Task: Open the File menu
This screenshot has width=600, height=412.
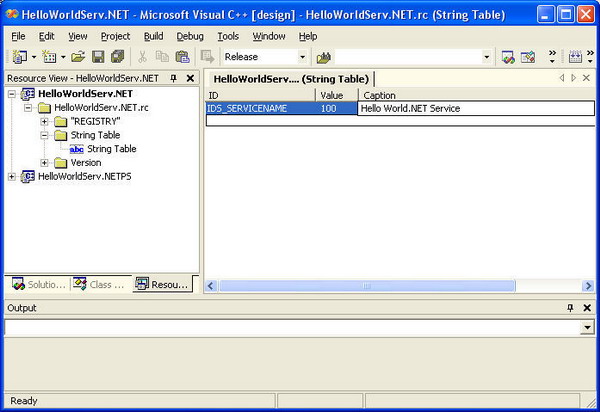Action: pyautogui.click(x=18, y=36)
